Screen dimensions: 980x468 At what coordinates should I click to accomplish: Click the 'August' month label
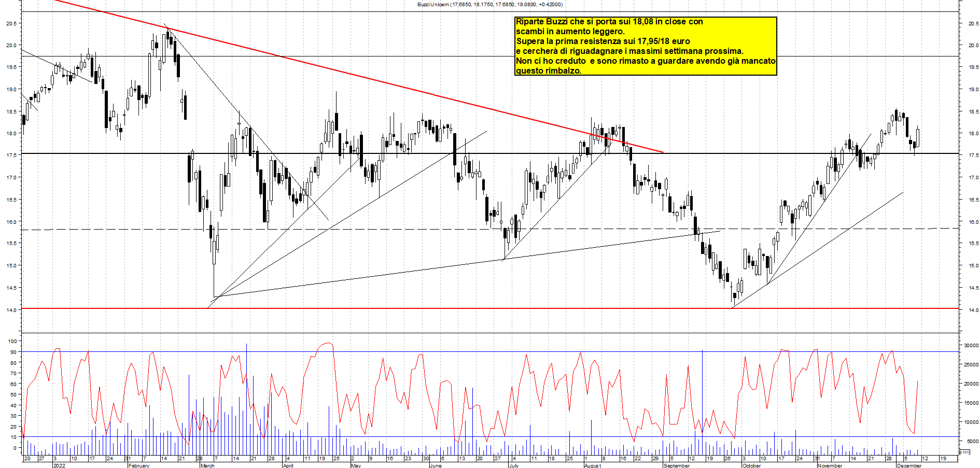coord(593,465)
